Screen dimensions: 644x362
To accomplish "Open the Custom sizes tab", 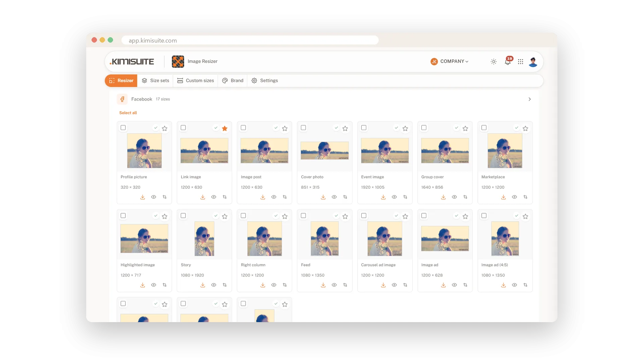I will (x=196, y=80).
